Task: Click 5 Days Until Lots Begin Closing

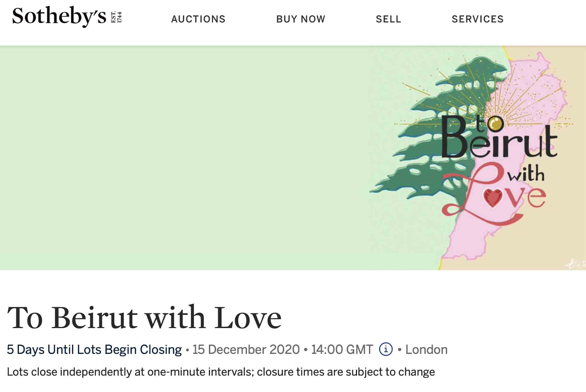Action: [94, 350]
